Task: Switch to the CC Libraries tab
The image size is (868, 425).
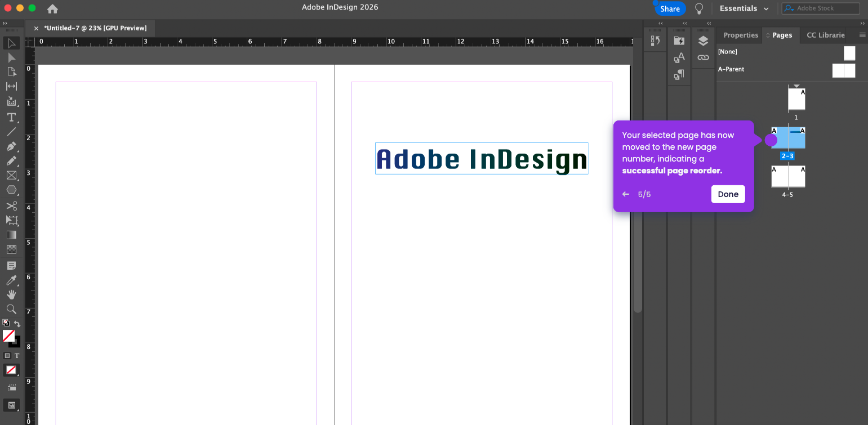Action: tap(826, 35)
